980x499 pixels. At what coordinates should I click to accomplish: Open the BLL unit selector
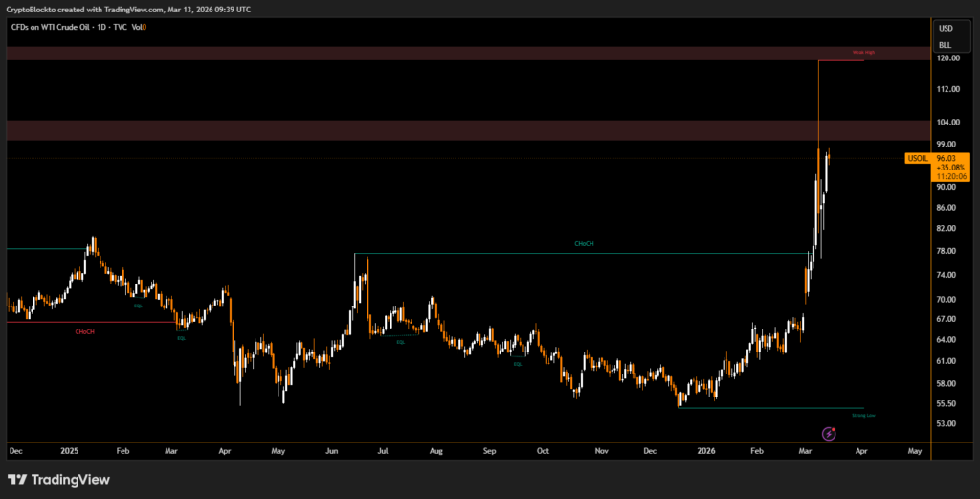[x=946, y=44]
